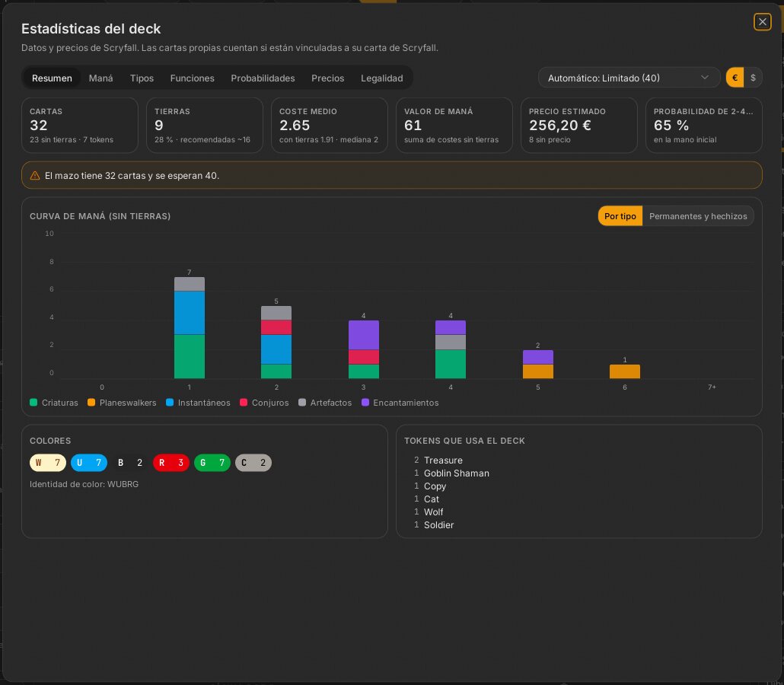The height and width of the screenshot is (685, 784).
Task: Click the mana value 6 bar
Action: tap(625, 371)
